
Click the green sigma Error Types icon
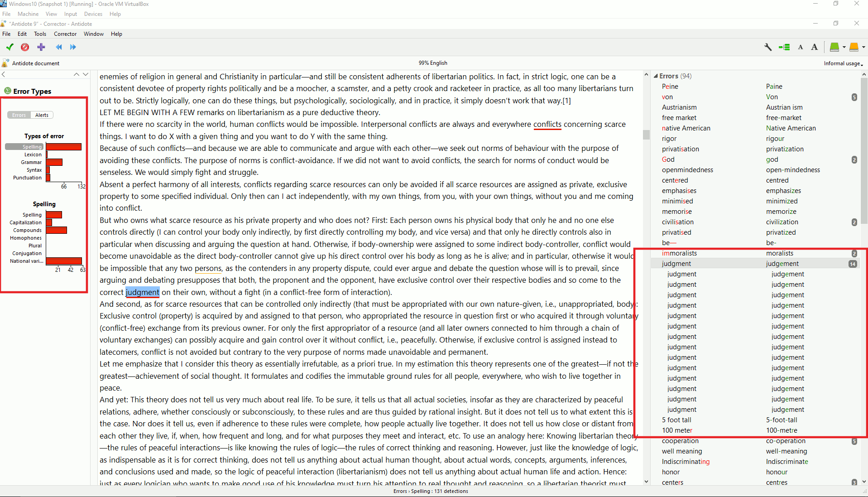(x=8, y=91)
